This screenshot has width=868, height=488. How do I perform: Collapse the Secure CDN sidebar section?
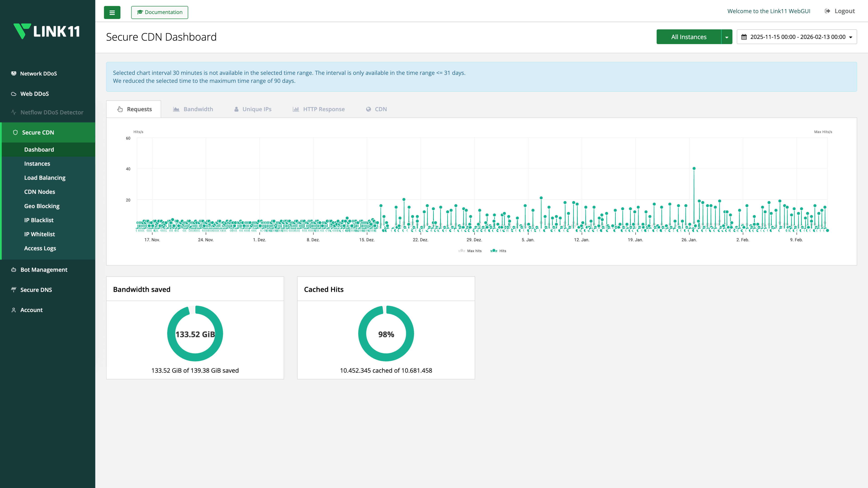(38, 132)
